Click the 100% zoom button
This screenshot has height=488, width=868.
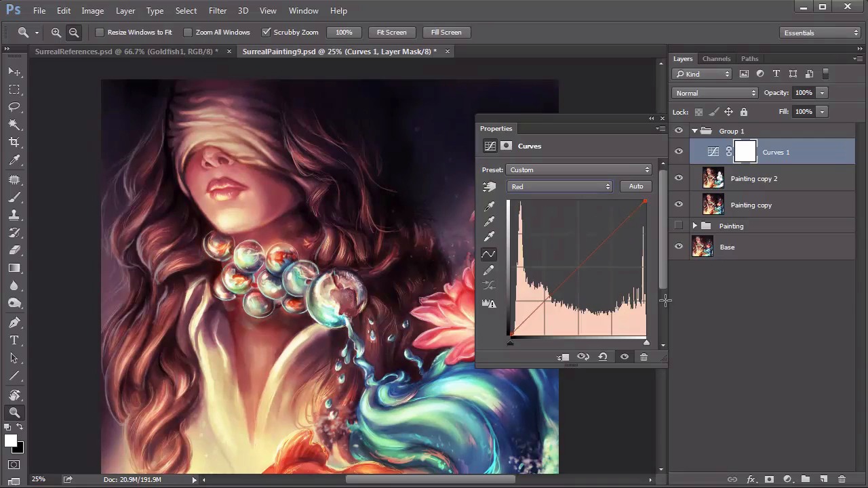(344, 32)
